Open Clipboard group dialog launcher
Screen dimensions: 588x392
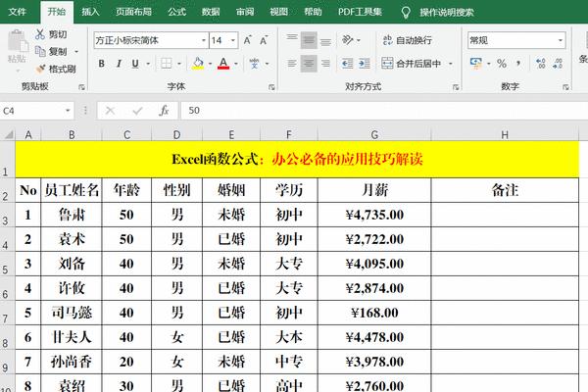click(81, 87)
